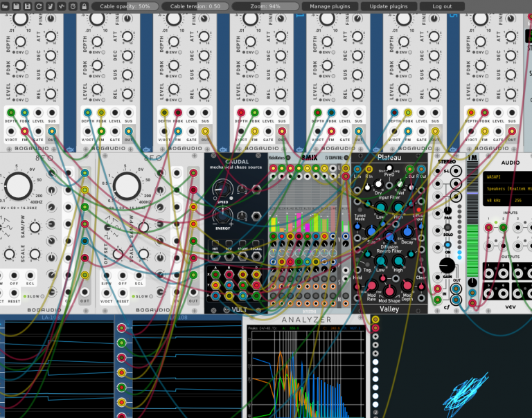Image resolution: width=532 pixels, height=418 pixels.
Task: Click the R output jack of 8MIX
Action: (x=346, y=176)
